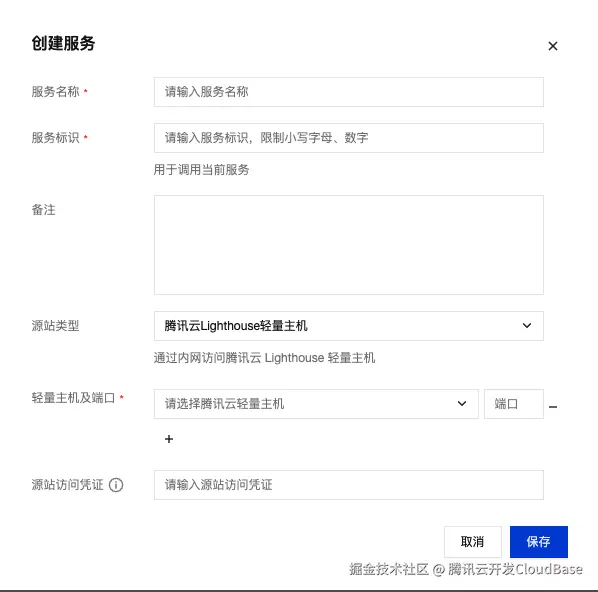The width and height of the screenshot is (598, 592).
Task: Focus the 服务标识 input field
Action: point(349,138)
